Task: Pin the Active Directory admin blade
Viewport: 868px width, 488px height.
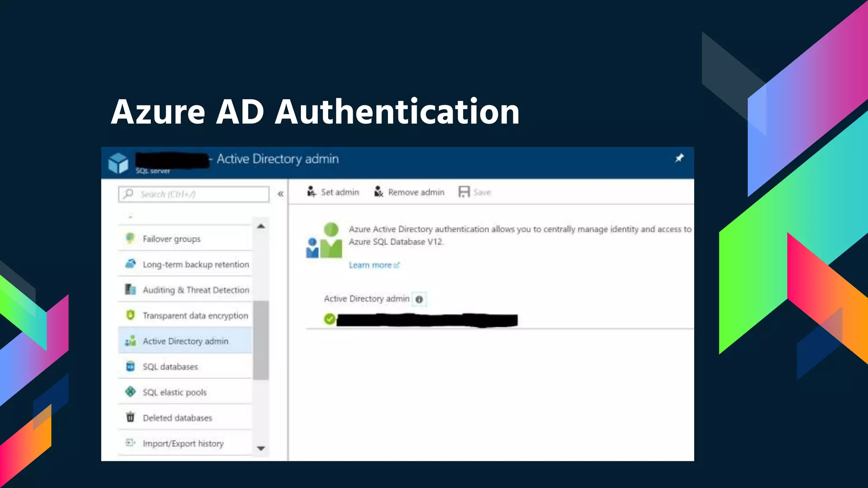Action: pyautogui.click(x=679, y=158)
